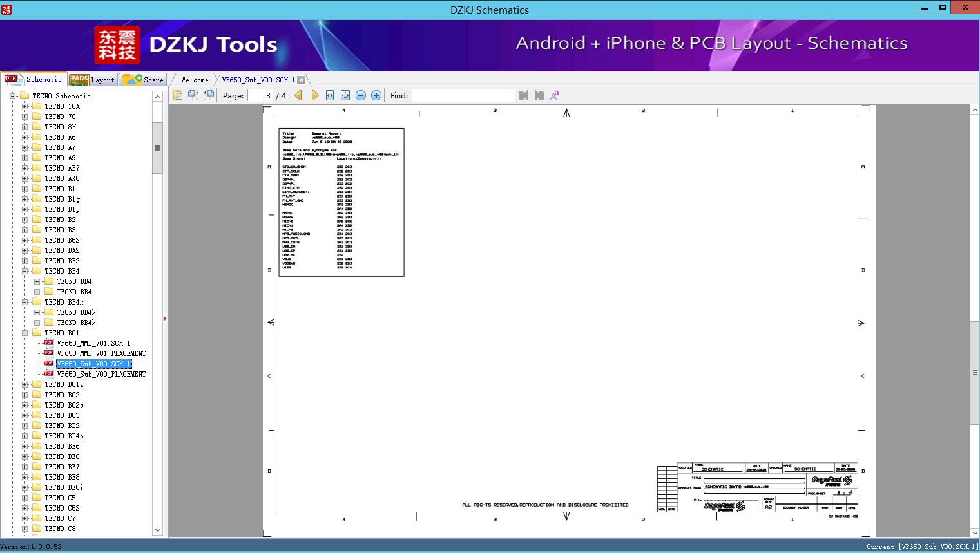Click the Version:1.0.0.52 status text
This screenshot has width=980, height=553.
point(32,547)
